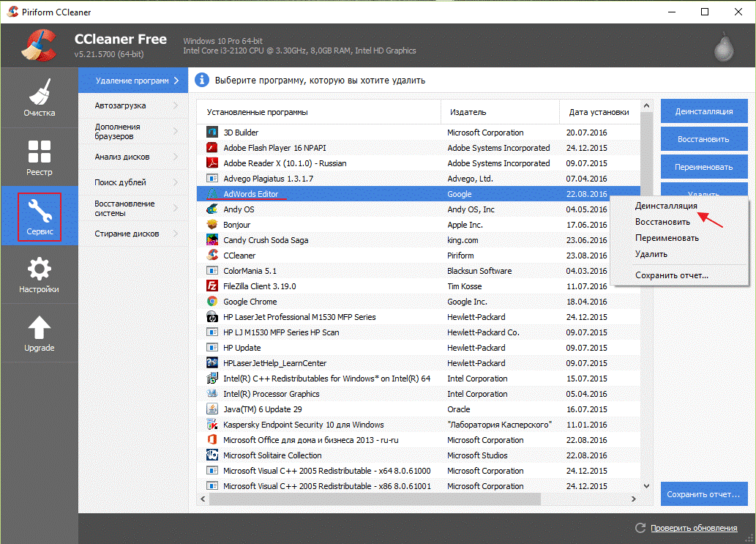Click the Google Chrome icon in list
Screen dimensions: 756x544
pos(212,302)
